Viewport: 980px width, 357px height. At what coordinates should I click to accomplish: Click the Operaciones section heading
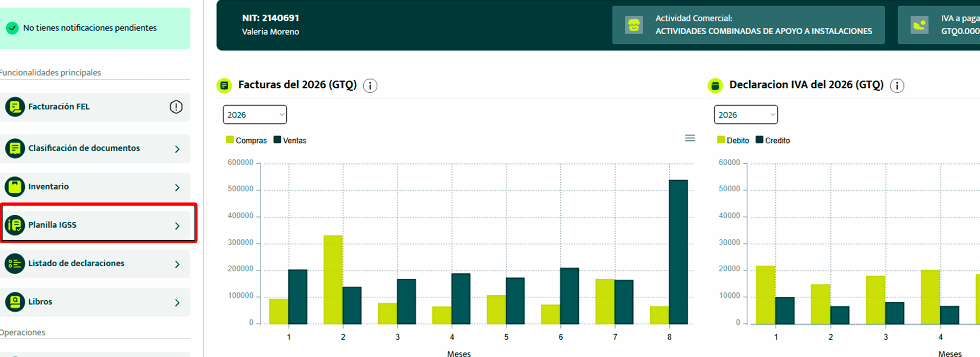coord(22,332)
